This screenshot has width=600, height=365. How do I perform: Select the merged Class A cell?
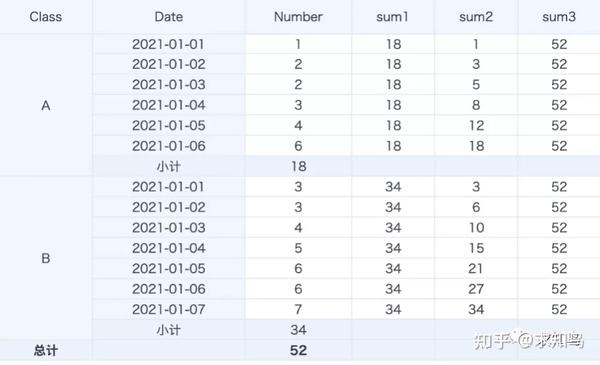[46, 105]
